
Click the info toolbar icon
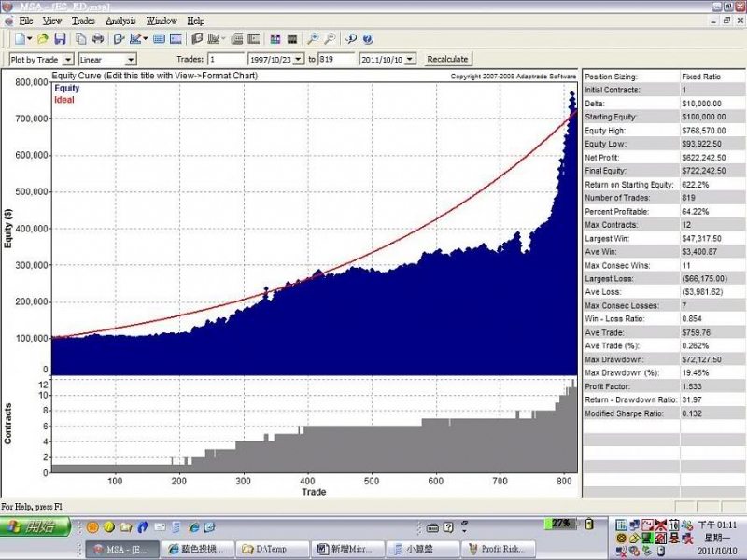(351, 39)
